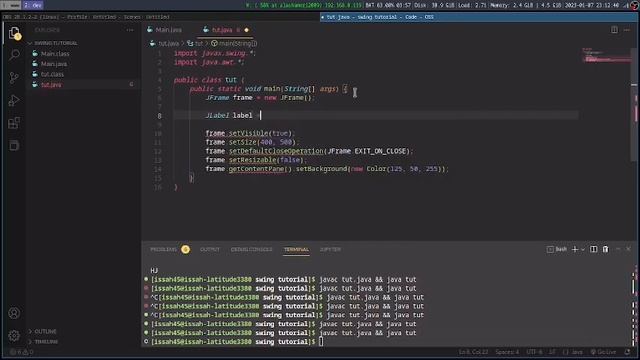Viewport: 640px width, 360px height.
Task: Open Main.java in the Explorer
Action: pyautogui.click(x=53, y=64)
